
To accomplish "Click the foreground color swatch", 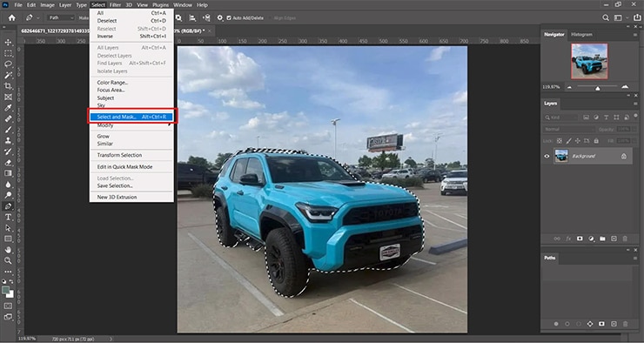I will [x=6, y=291].
